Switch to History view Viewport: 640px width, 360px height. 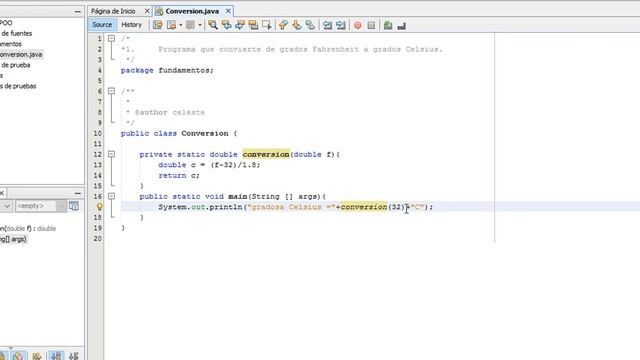coord(131,24)
